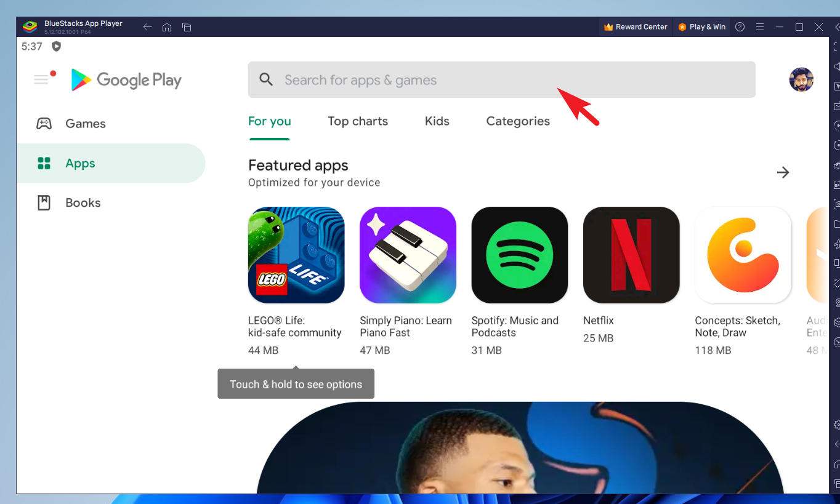The image size is (840, 504).
Task: Click the keyboard controls icon in side toolbar
Action: (x=837, y=106)
